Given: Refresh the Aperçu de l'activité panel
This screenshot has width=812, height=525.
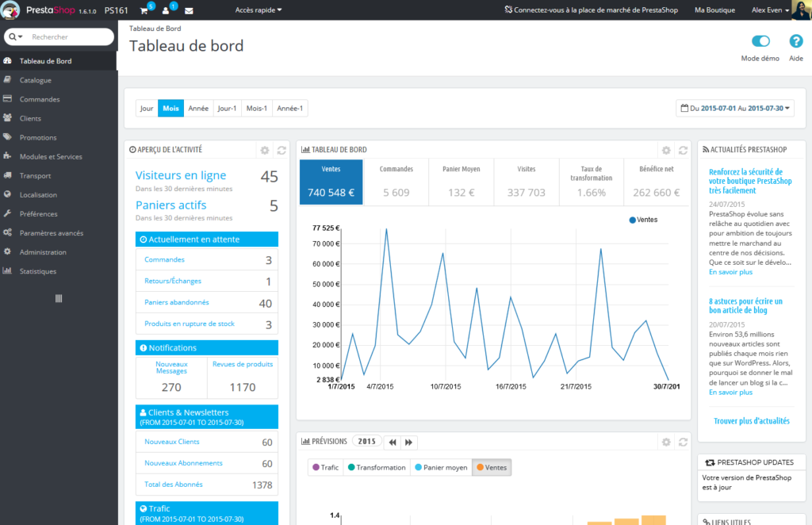Looking at the screenshot, I should (282, 150).
